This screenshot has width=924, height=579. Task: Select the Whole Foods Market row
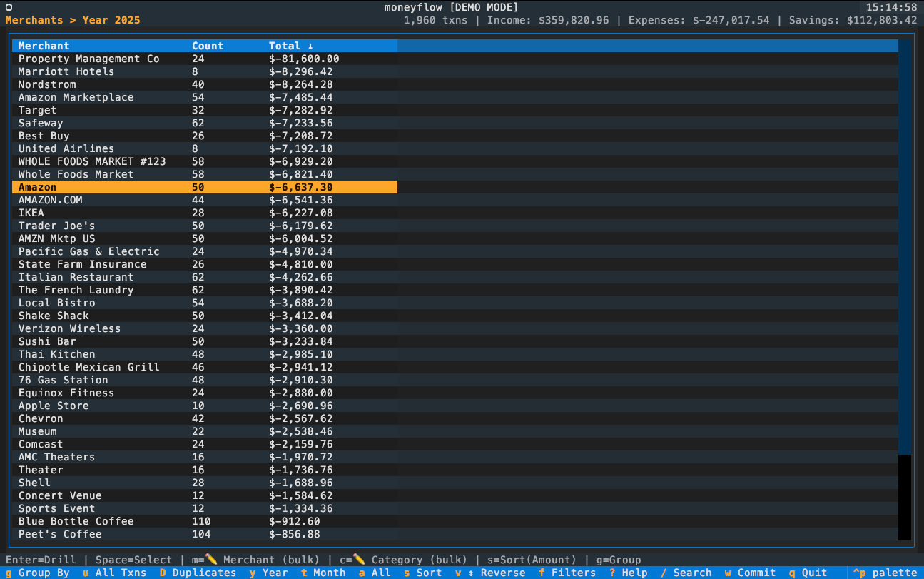pyautogui.click(x=205, y=174)
